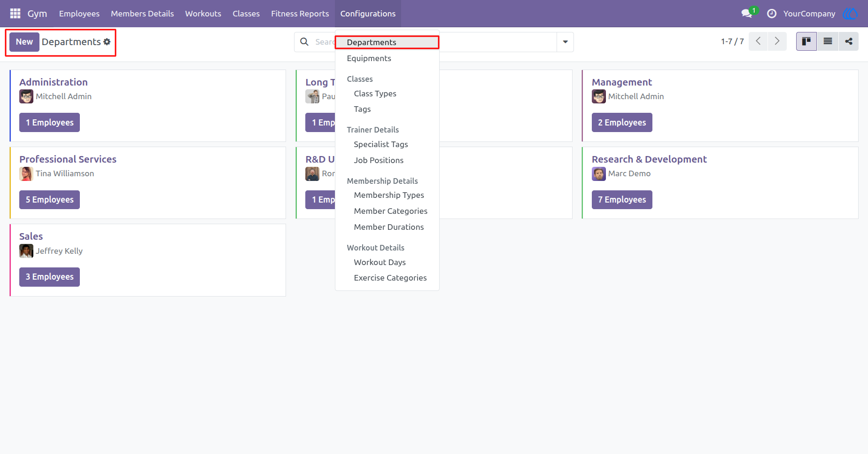Open the Departments gear settings icon
Screen dimensions: 868x454
pos(107,42)
